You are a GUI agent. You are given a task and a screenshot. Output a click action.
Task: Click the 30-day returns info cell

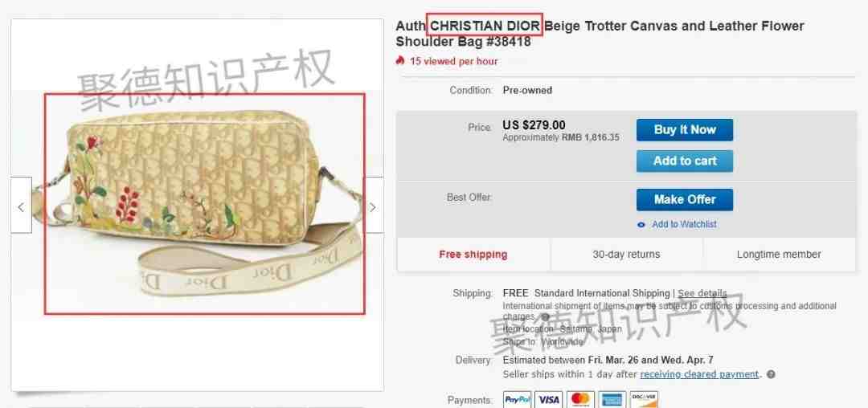[x=626, y=255]
